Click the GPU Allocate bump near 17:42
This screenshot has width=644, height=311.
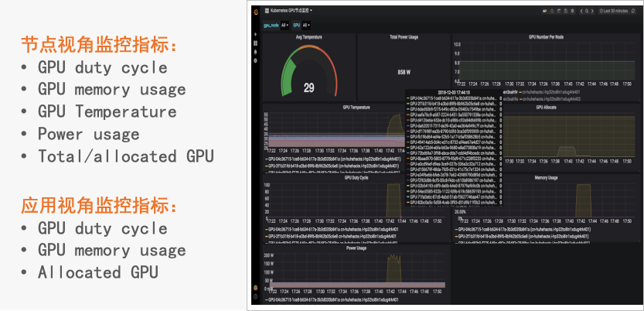point(567,151)
